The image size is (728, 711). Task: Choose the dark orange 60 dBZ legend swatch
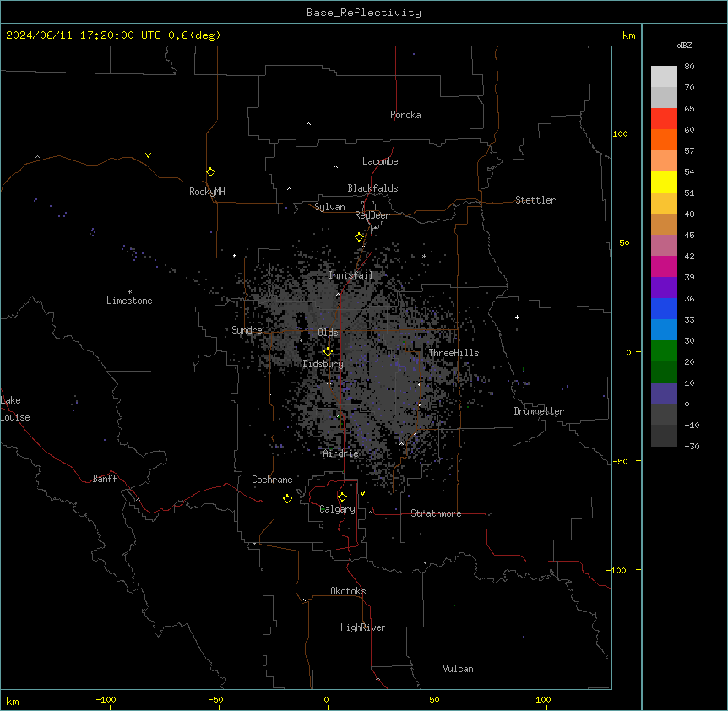664,139
